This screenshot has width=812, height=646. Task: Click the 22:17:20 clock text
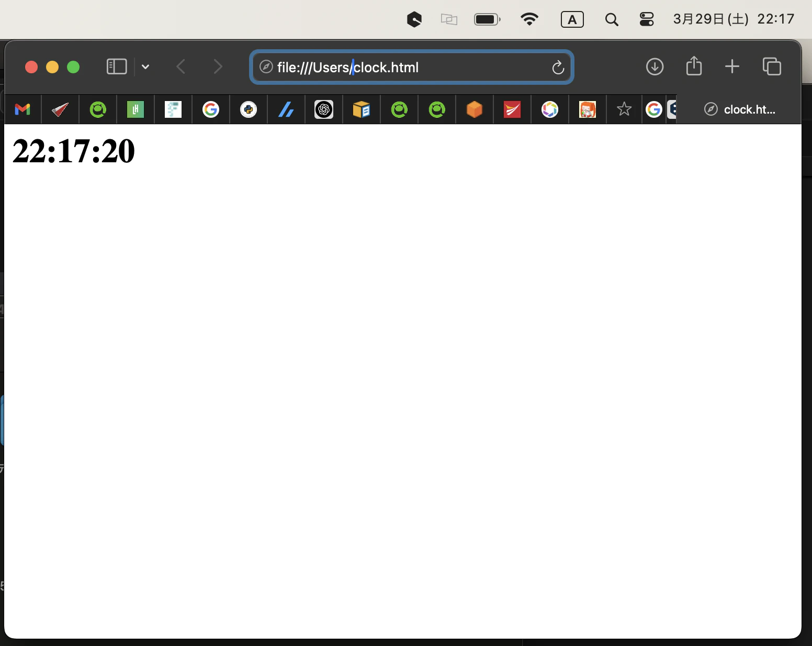(x=74, y=151)
